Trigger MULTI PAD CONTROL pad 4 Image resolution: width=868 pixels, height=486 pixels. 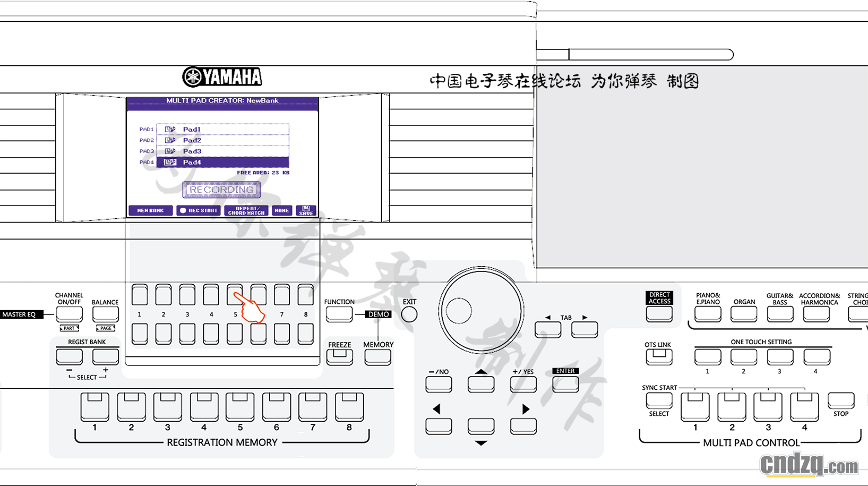(x=805, y=407)
